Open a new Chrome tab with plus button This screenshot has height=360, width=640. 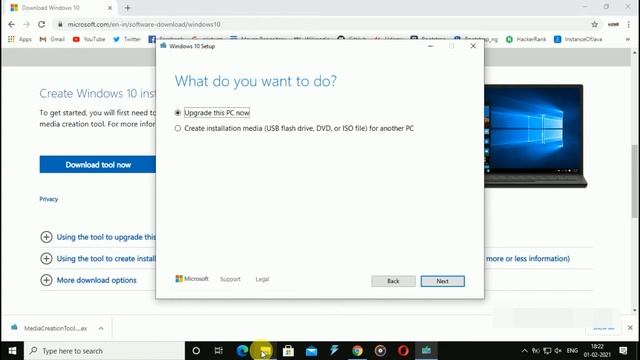coord(128,8)
